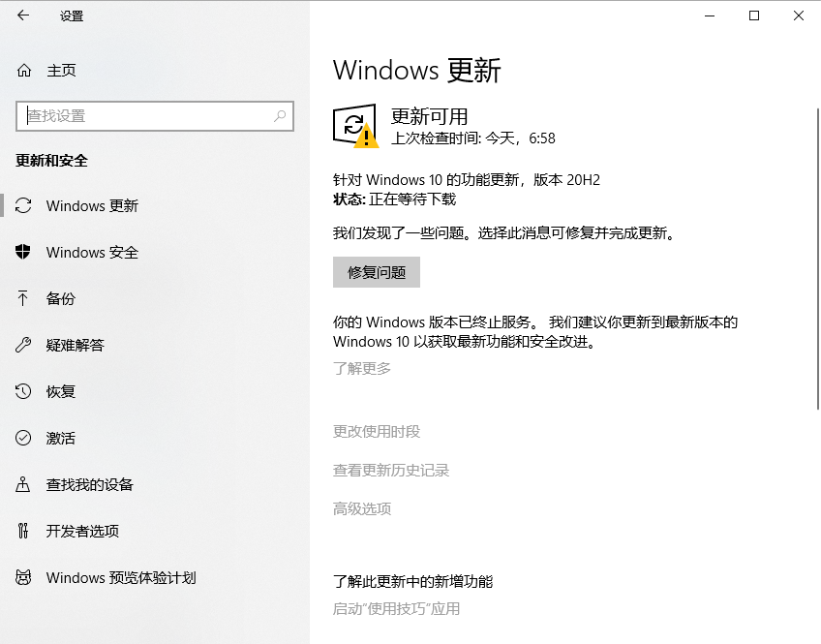Click the update available warning icon
Image resolution: width=821 pixels, height=644 pixels.
click(x=356, y=126)
